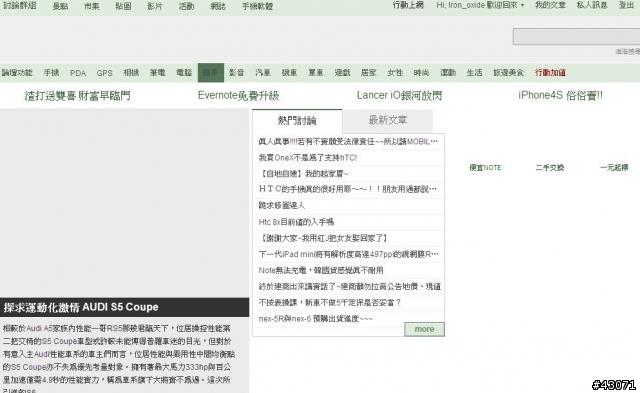Open 論壇功能 category menu
Image resolution: width=640 pixels, height=393 pixels.
[17, 73]
